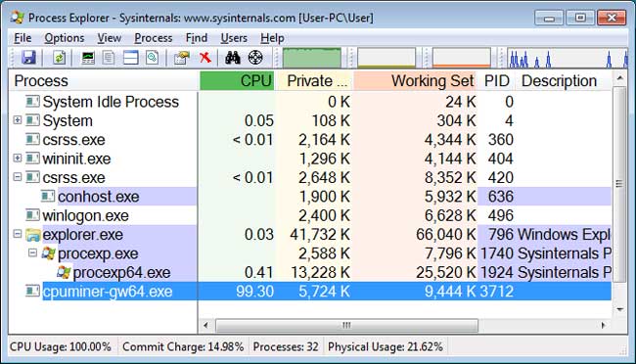Sort by the Process column header

pyautogui.click(x=104, y=81)
